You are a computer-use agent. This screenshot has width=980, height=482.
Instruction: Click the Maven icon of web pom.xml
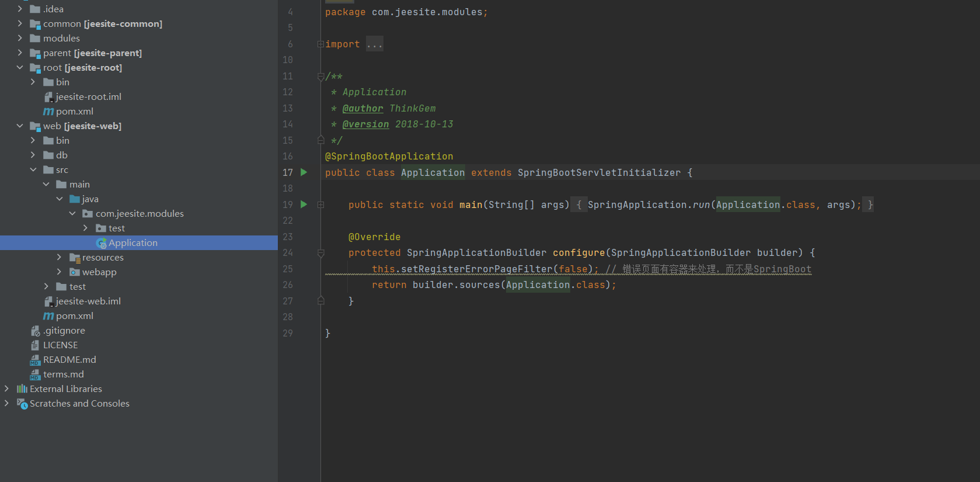click(48, 316)
